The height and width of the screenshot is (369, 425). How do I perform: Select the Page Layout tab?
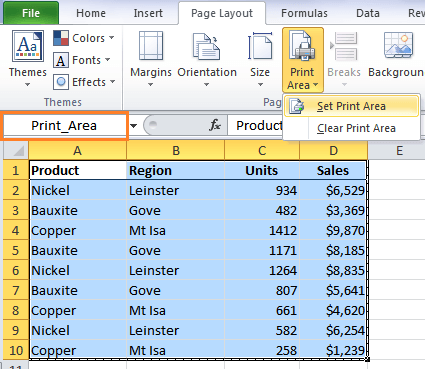(222, 13)
